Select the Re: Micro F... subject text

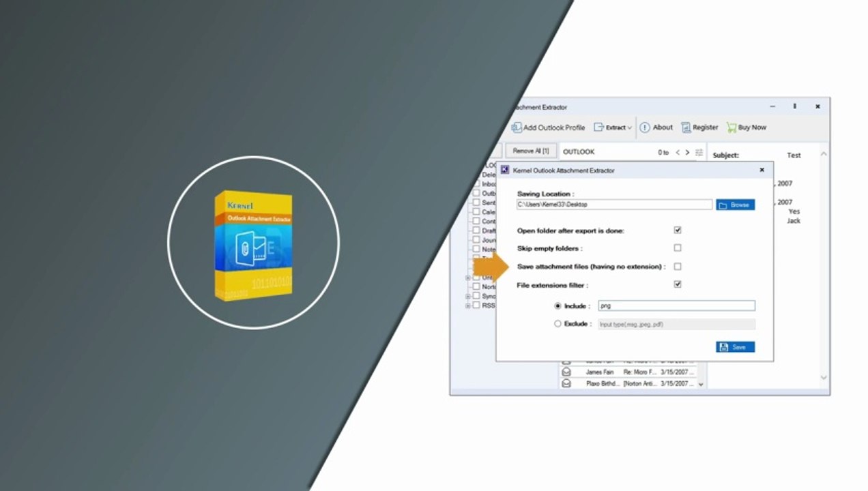click(639, 372)
